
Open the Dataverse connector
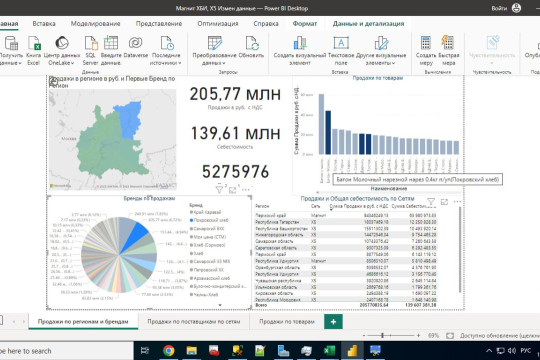[x=135, y=47]
